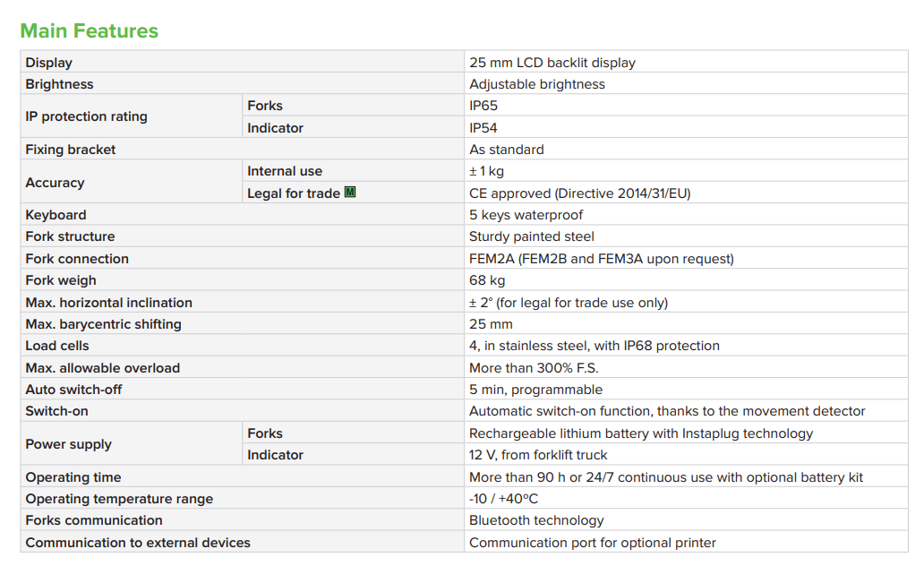Click the Power supply row label

(68, 444)
